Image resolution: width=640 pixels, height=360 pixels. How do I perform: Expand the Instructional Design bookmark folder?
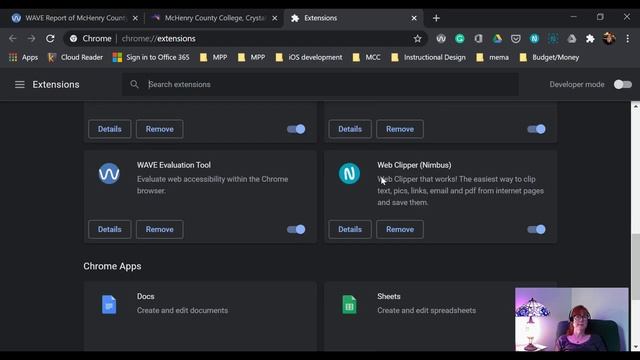click(428, 58)
